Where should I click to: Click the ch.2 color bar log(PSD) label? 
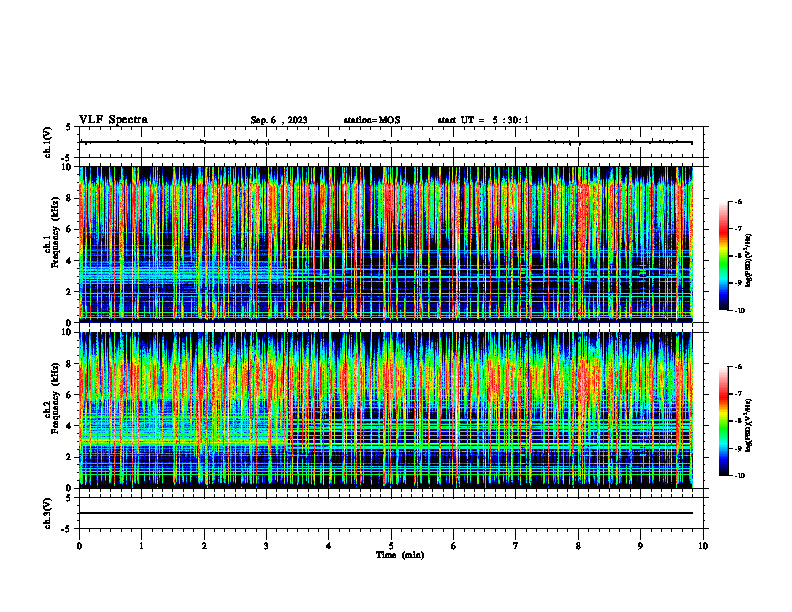tap(749, 425)
